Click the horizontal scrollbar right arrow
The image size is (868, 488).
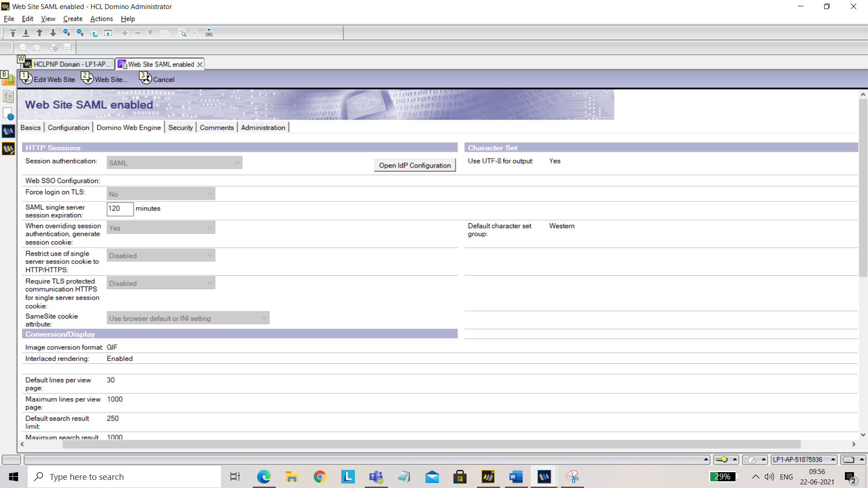click(854, 444)
